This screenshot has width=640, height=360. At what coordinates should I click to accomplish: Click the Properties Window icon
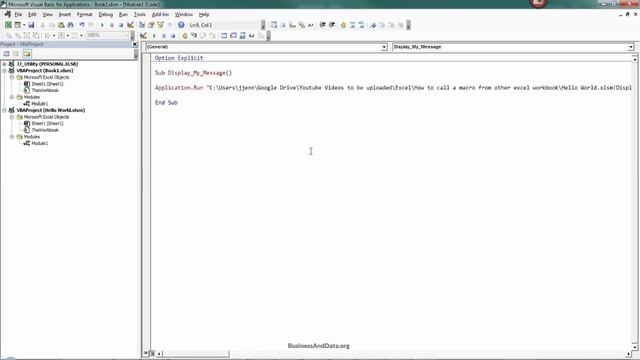(x=151, y=25)
